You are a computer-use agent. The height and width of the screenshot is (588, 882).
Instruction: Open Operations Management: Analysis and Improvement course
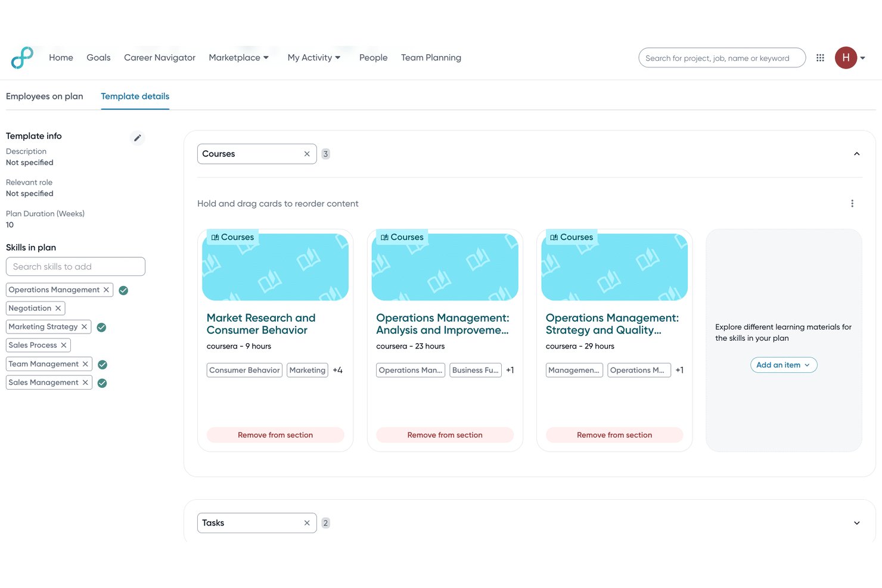point(443,324)
